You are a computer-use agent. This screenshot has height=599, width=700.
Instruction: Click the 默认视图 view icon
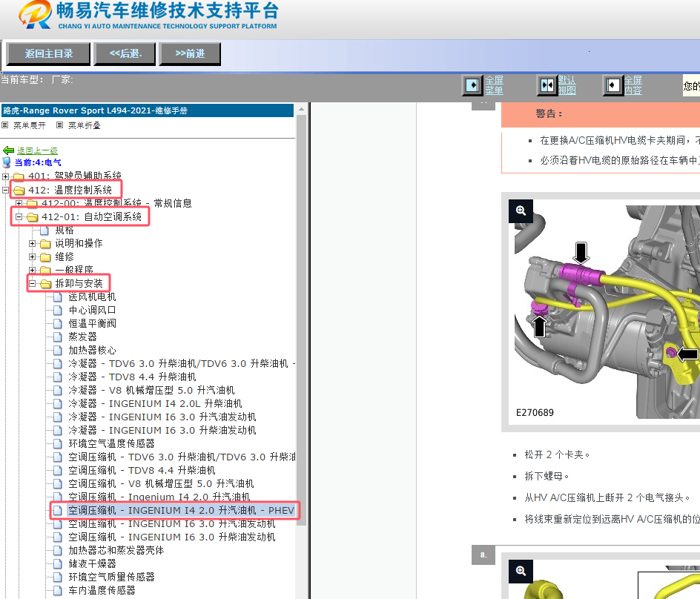pos(547,85)
